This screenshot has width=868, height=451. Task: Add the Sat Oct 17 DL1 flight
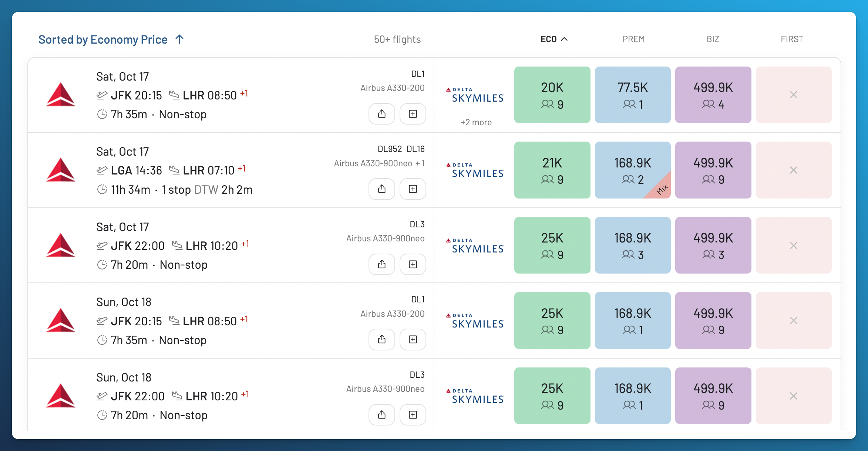point(413,114)
